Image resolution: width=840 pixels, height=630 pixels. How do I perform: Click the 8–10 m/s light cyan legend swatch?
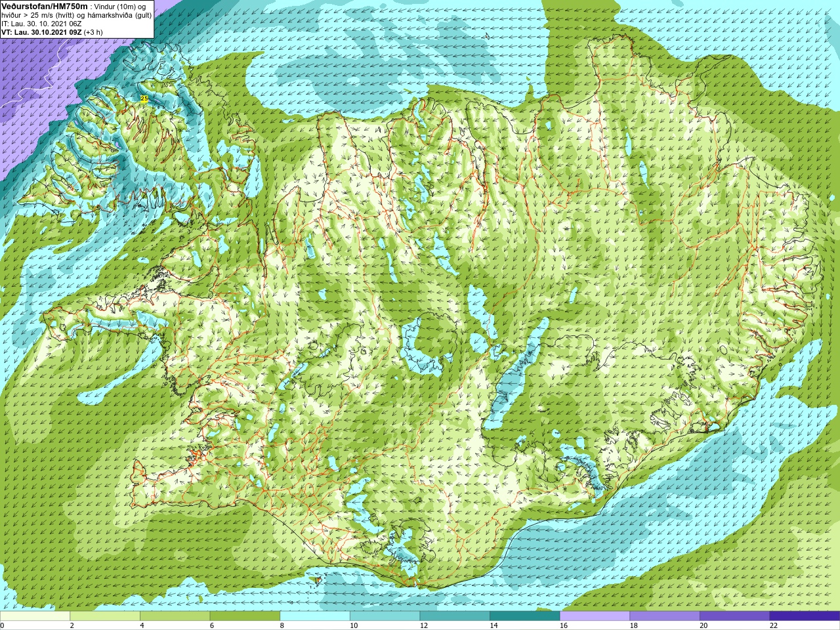[x=315, y=616]
